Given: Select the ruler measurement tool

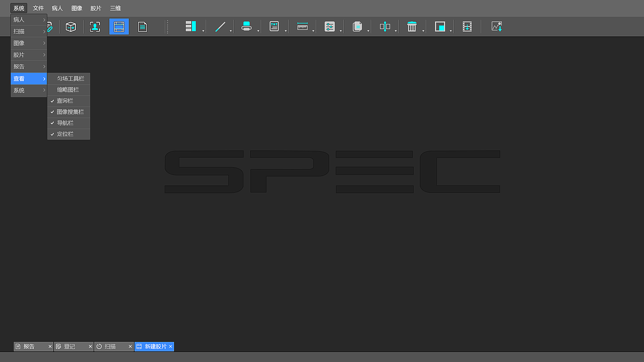Looking at the screenshot, I should pyautogui.click(x=302, y=27).
